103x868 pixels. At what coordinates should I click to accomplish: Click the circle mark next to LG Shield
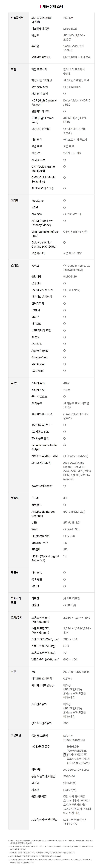(x=64, y=371)
